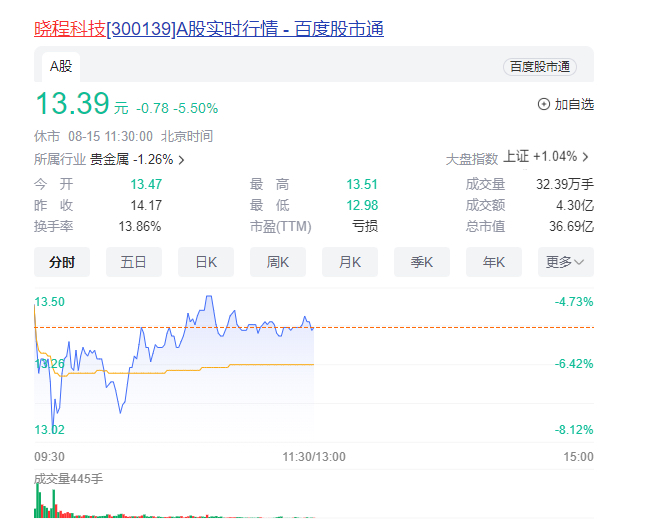Image resolution: width=649 pixels, height=529 pixels.
Task: Expand the 上证 index chevron arrow
Action: [x=585, y=157]
